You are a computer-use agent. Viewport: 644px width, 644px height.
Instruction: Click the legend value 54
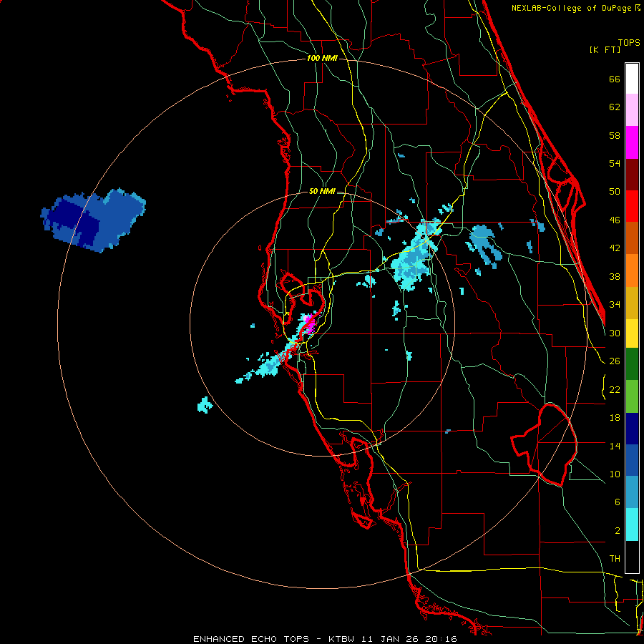615,163
